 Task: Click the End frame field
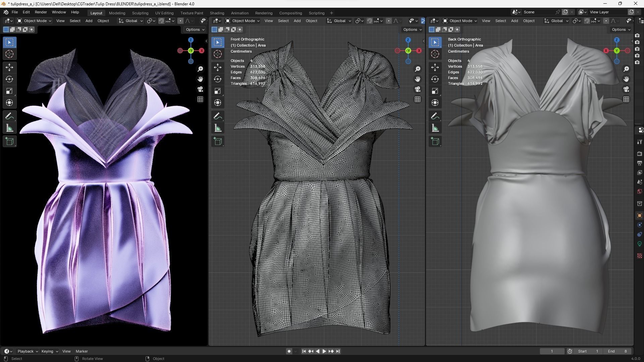[618, 351]
